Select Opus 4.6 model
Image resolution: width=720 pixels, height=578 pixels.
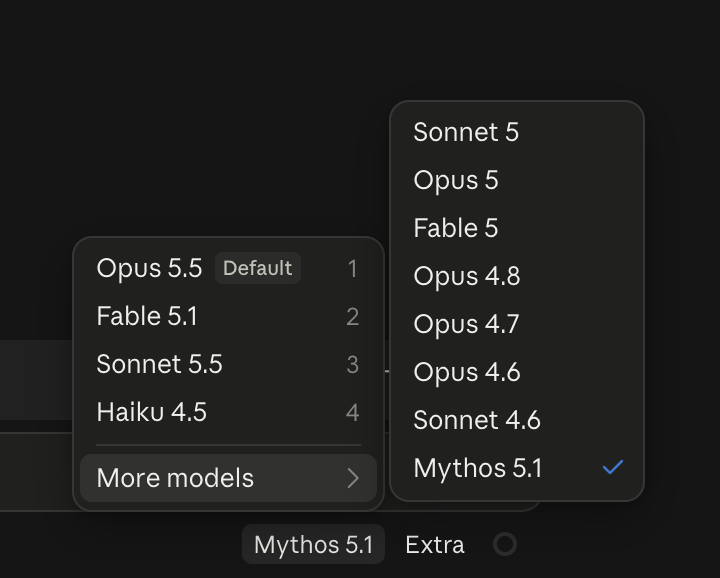(x=517, y=372)
